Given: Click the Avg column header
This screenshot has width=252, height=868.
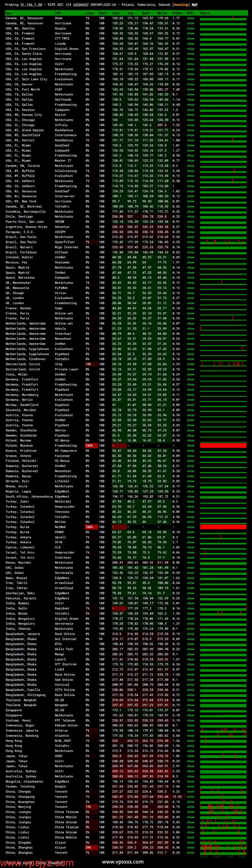Looking at the screenshot, I should (130, 13).
